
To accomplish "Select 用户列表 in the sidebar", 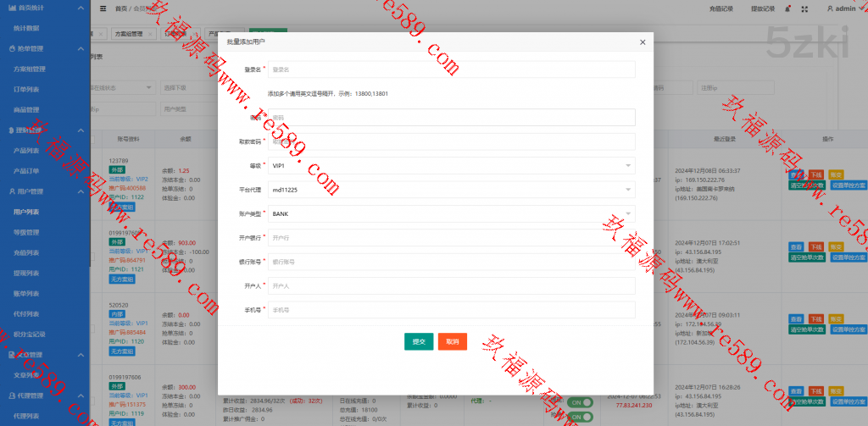I will pyautogui.click(x=26, y=212).
